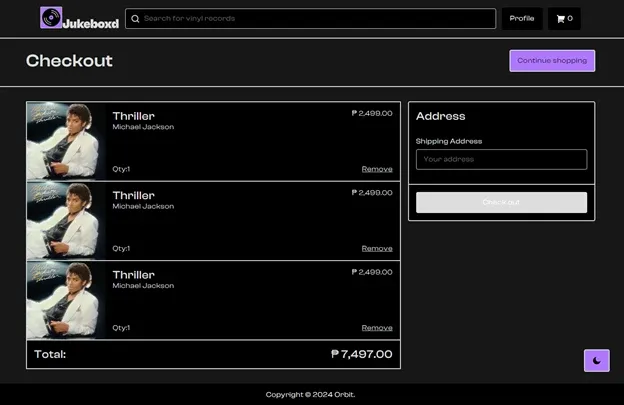
Task: Click the second Thriller album cover
Action: tap(66, 221)
